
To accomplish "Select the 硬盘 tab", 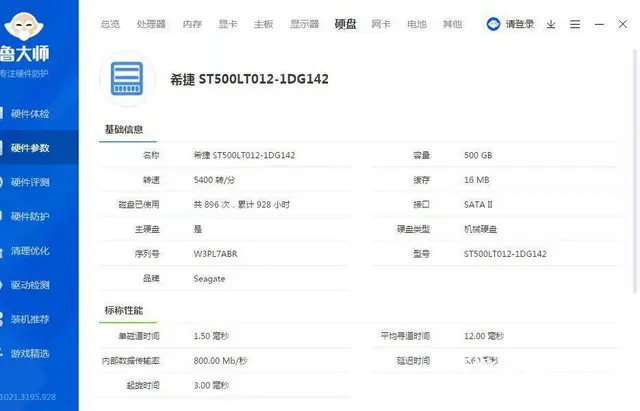I will [345, 24].
